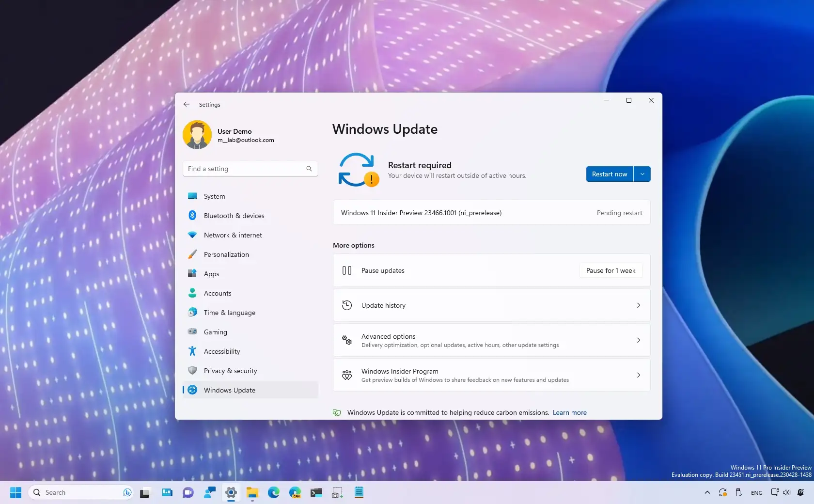Click the green leaf carbon emissions icon
Screen dimensions: 814x504
click(x=337, y=412)
